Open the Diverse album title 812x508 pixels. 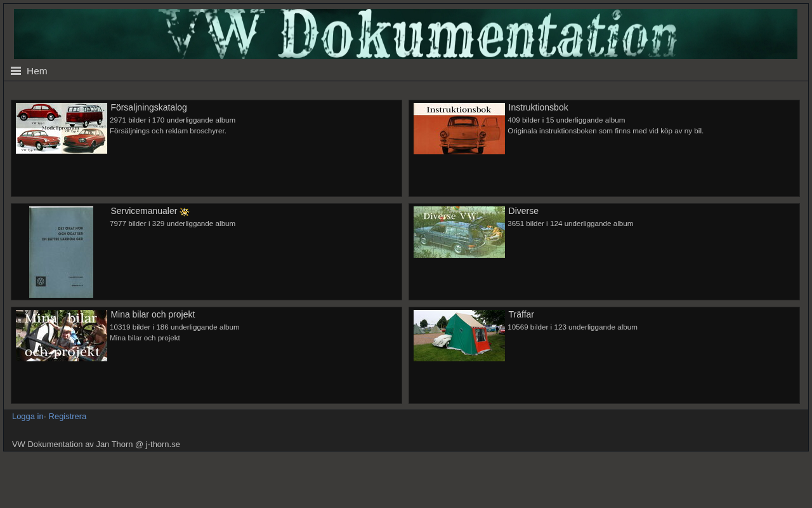523,211
